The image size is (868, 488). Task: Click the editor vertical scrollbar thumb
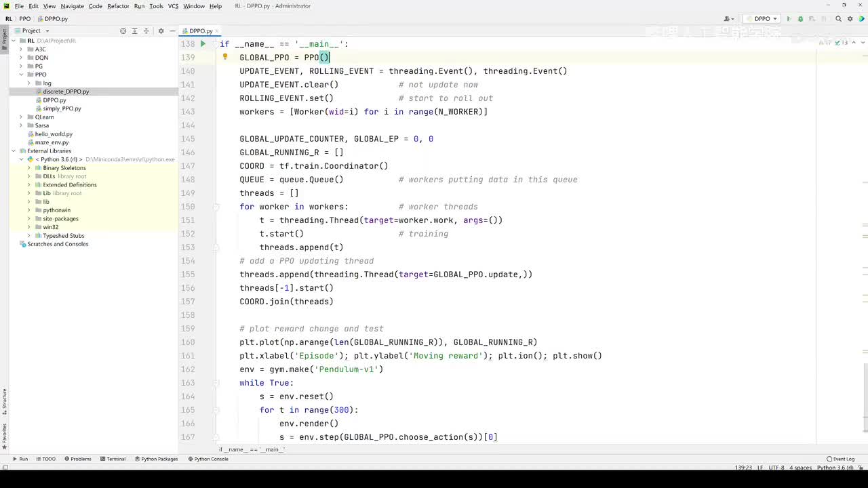(x=865, y=399)
